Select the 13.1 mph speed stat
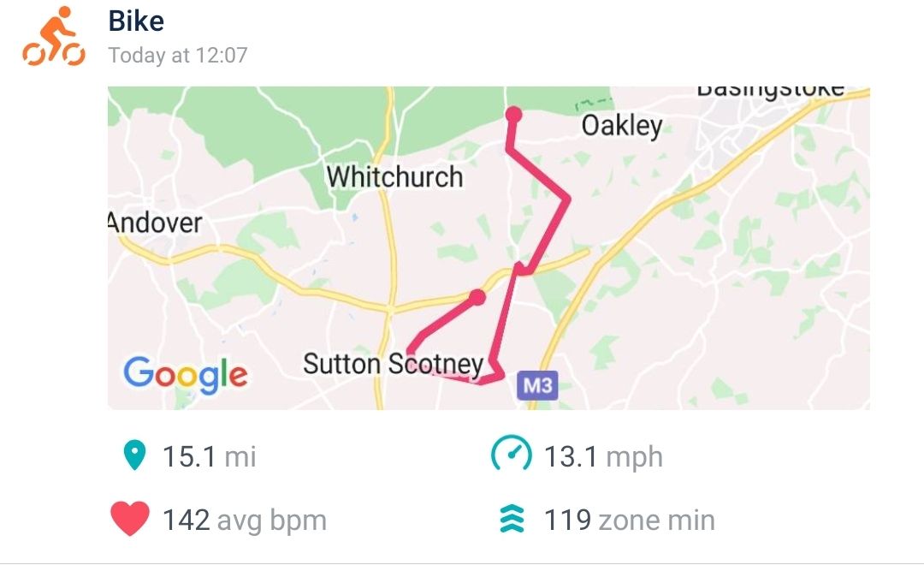The width and height of the screenshot is (924, 565). [603, 456]
